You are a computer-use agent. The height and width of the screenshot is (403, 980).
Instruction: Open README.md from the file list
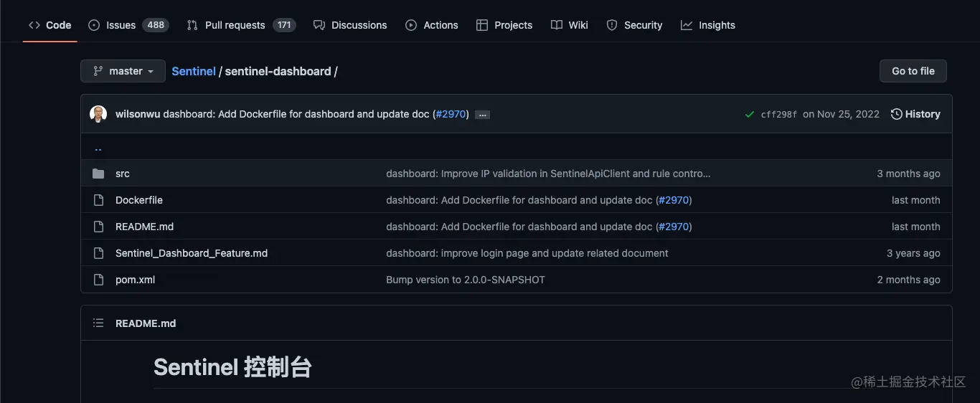[145, 227]
